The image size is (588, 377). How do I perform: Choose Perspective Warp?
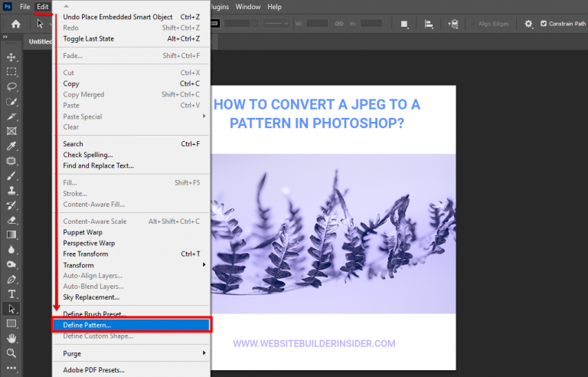pyautogui.click(x=131, y=243)
